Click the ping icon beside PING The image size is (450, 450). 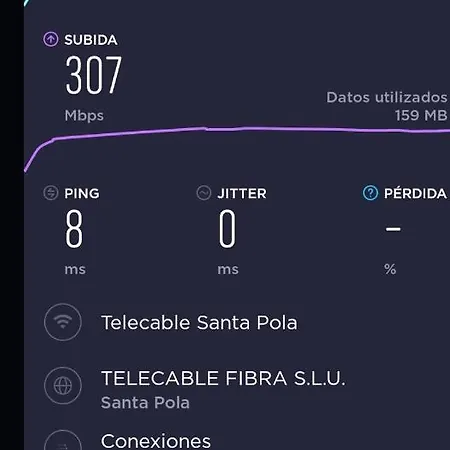click(51, 193)
